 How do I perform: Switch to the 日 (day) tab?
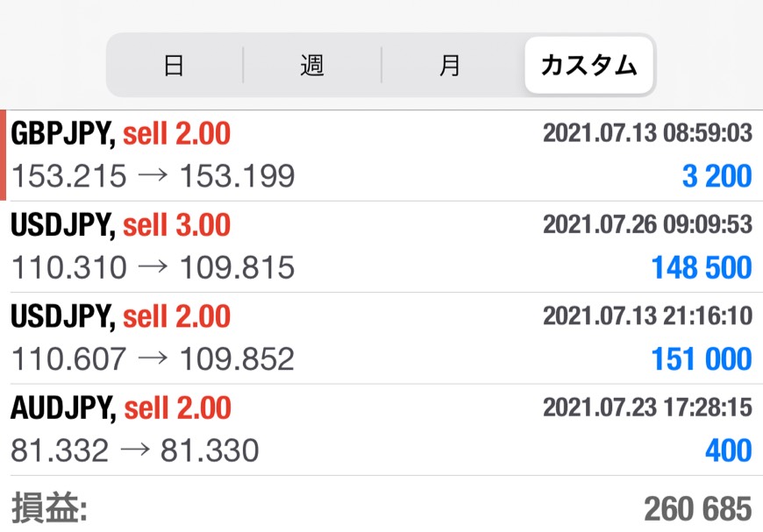pos(174,66)
